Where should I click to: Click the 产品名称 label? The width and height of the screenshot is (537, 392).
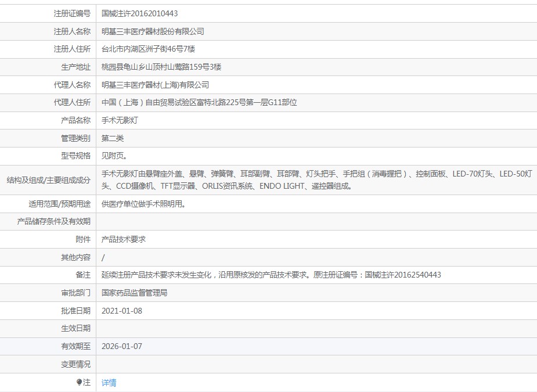coord(76,120)
